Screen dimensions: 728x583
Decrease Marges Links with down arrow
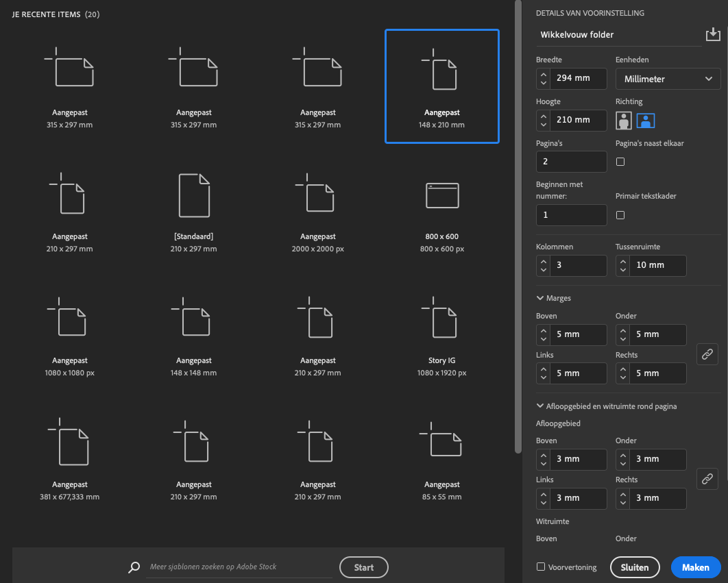click(543, 378)
